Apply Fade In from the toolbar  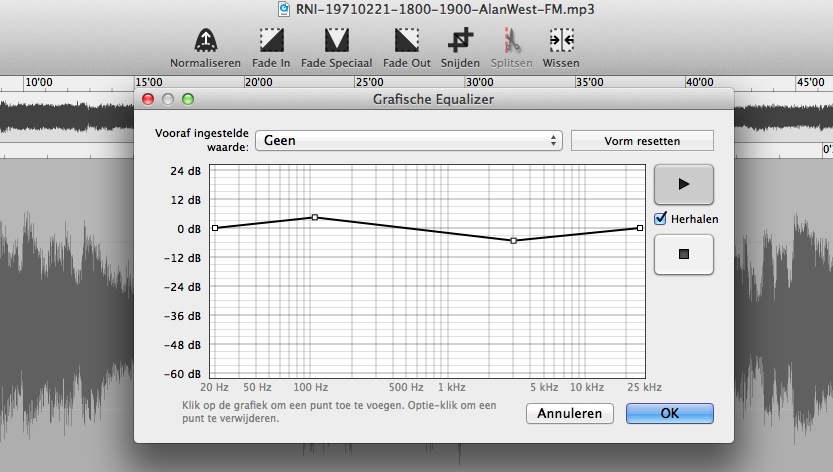(x=271, y=40)
